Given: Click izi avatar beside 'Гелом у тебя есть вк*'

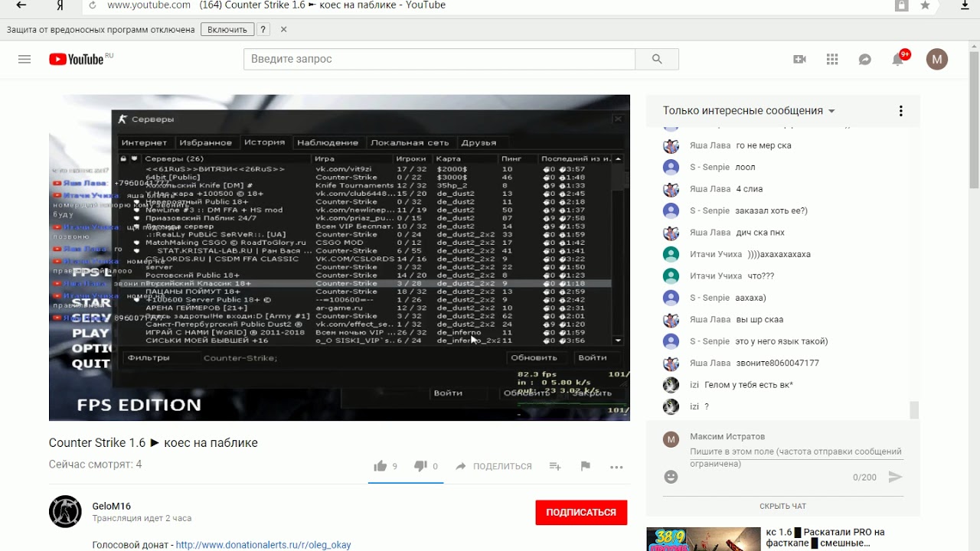Looking at the screenshot, I should pos(671,385).
